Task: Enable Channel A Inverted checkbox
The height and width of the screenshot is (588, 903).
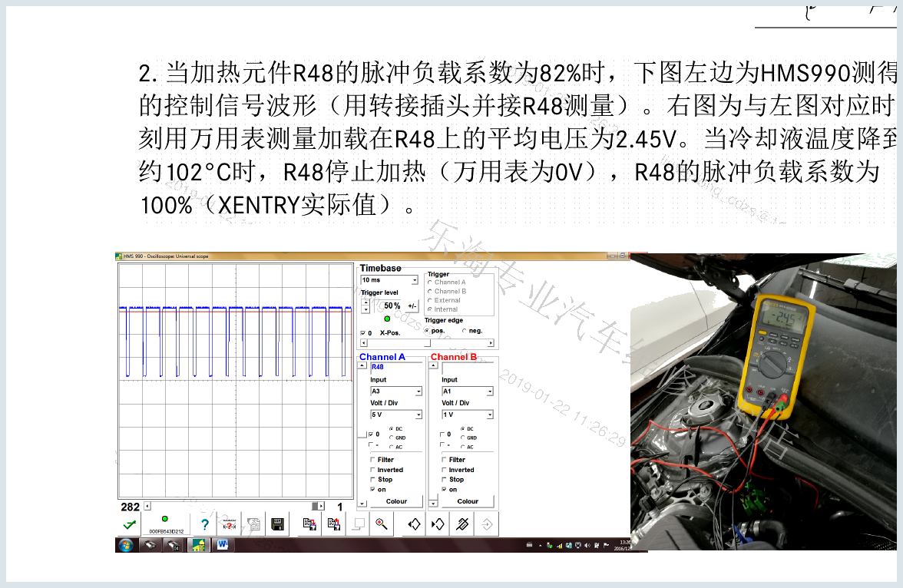Action: (x=372, y=470)
